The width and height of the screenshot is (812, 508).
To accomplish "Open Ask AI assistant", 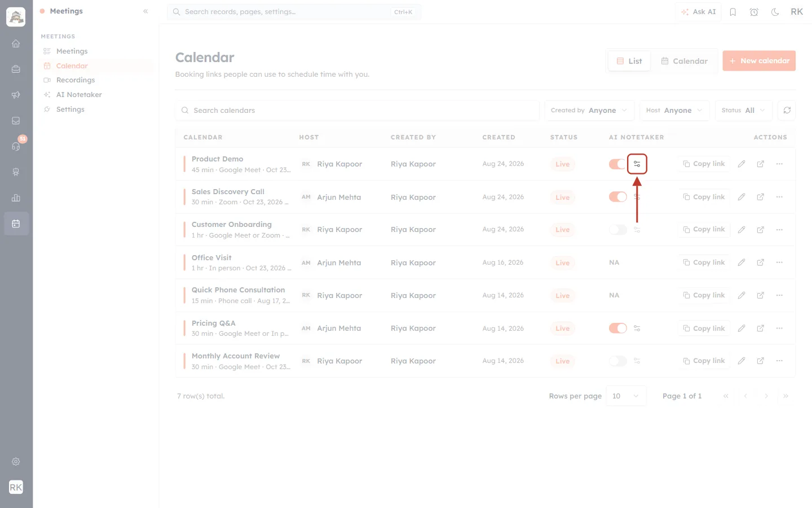I will 699,12.
